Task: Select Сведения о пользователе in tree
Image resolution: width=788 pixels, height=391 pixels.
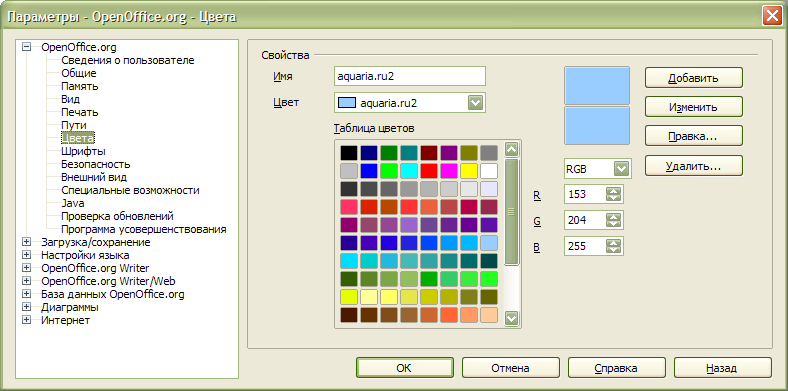Action: coord(128,60)
